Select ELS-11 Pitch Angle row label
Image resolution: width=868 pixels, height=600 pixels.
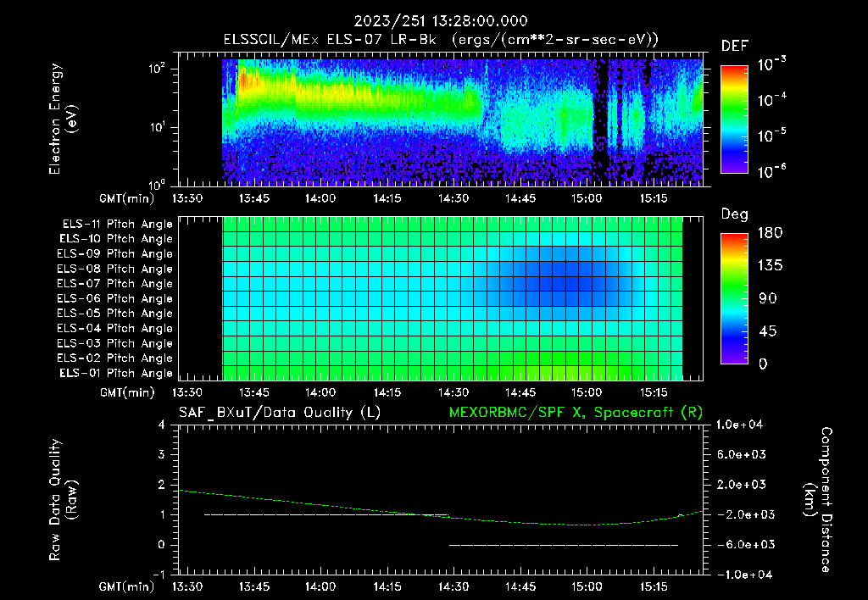click(x=117, y=225)
